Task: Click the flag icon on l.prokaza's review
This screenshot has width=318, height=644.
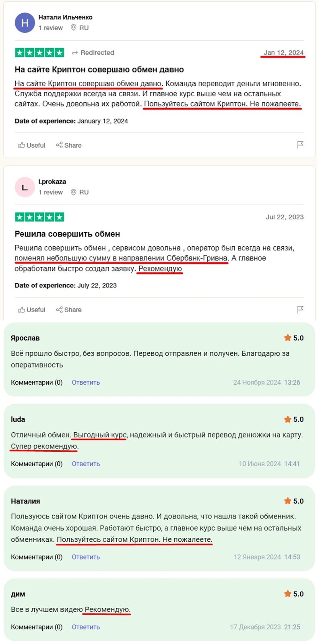Action: click(x=300, y=310)
